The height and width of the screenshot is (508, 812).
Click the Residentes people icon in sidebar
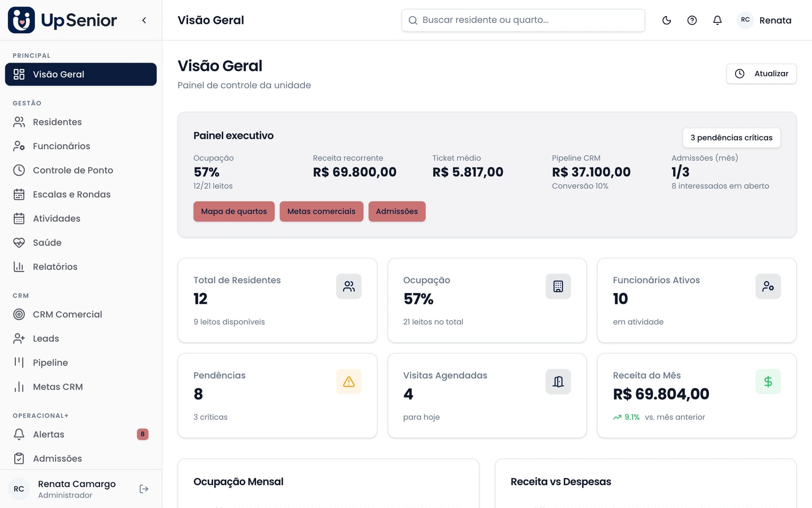(19, 122)
